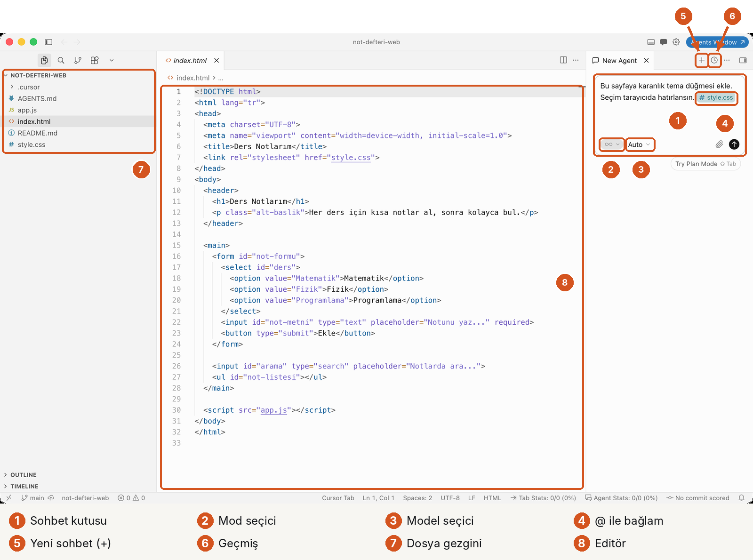Open the Search sidebar icon
This screenshot has height=560, width=753.
[61, 60]
